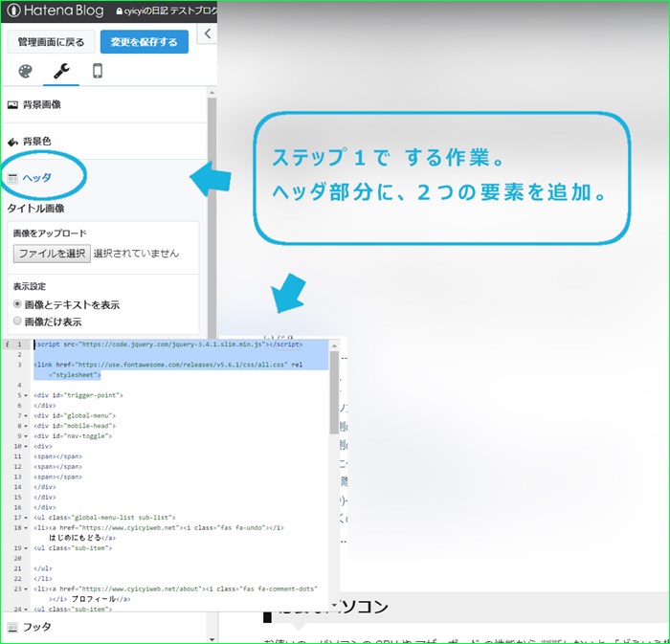Viewport: 670px width, 644px height.
Task: Click the sidebar scroll-down arrow
Action: click(x=212, y=639)
